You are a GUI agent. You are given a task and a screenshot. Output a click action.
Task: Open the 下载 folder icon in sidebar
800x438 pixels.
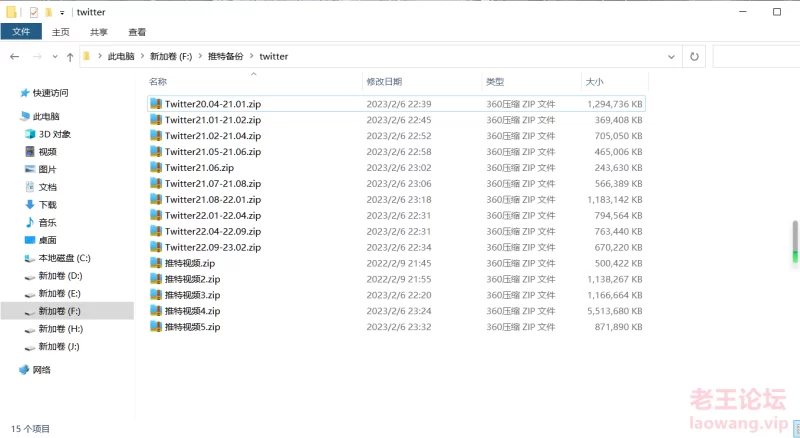[x=30, y=205]
